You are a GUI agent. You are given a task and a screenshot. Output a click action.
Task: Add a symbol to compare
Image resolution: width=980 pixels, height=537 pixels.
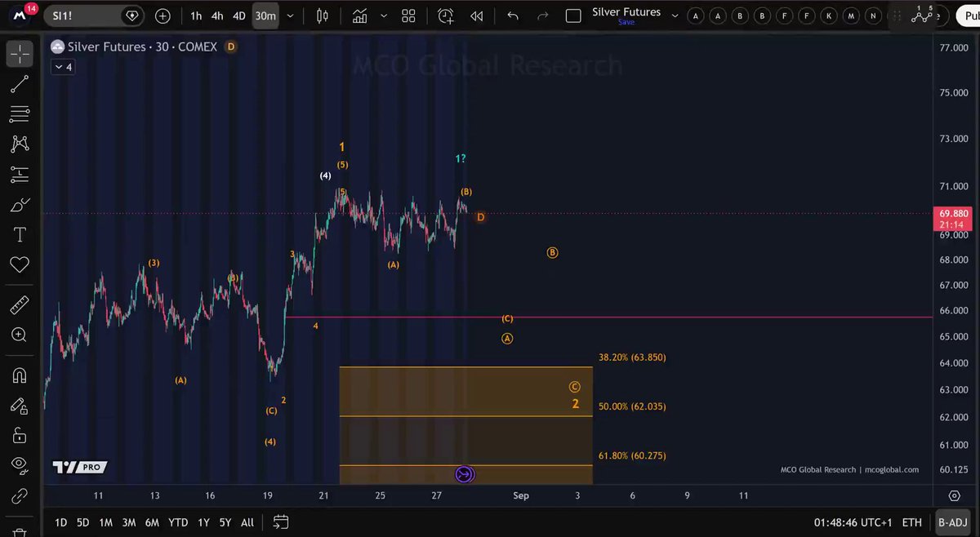click(163, 16)
